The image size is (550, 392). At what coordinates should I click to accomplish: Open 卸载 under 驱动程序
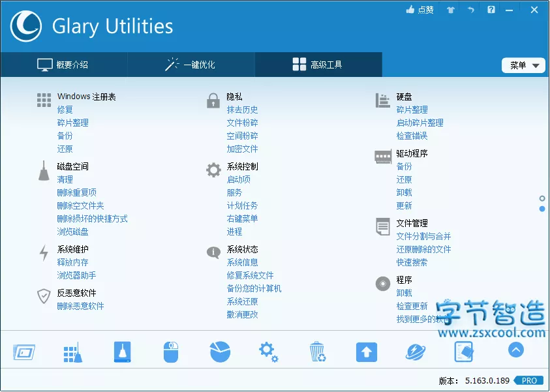404,192
